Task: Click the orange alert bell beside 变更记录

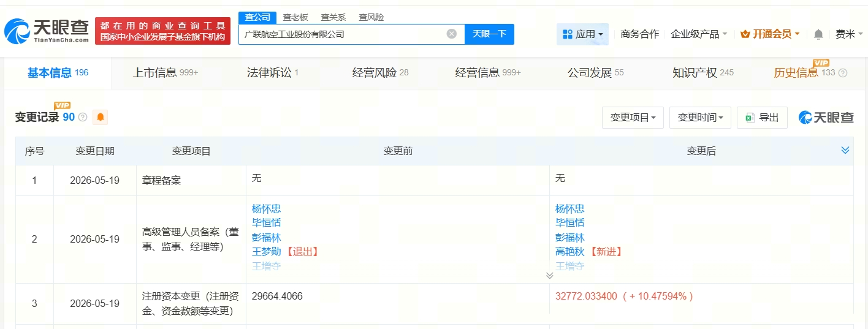Action: coord(101,117)
